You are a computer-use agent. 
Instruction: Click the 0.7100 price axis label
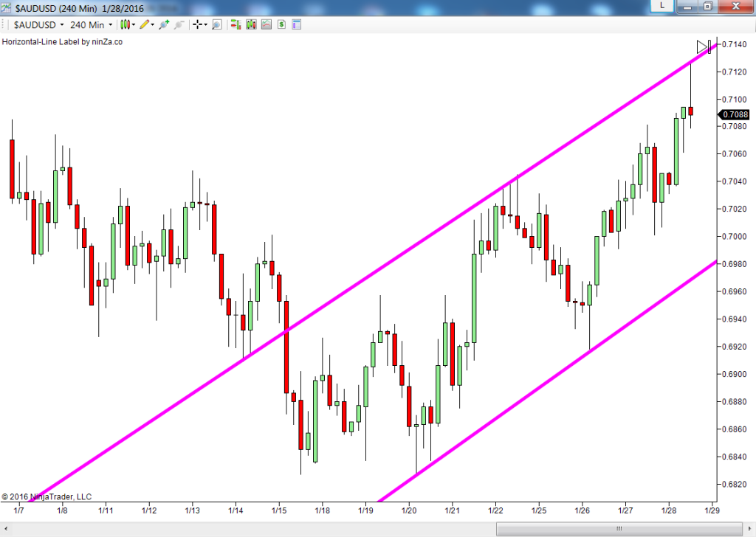[x=735, y=100]
